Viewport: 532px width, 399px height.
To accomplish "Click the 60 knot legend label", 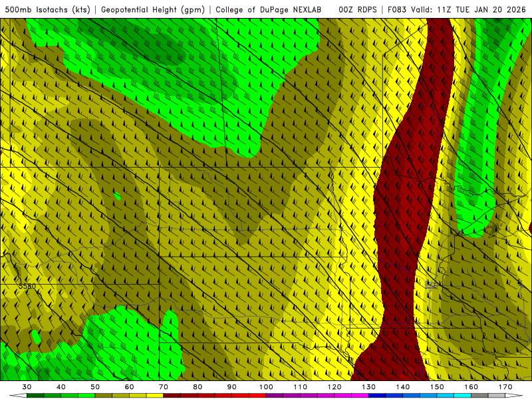I will pyautogui.click(x=129, y=387).
